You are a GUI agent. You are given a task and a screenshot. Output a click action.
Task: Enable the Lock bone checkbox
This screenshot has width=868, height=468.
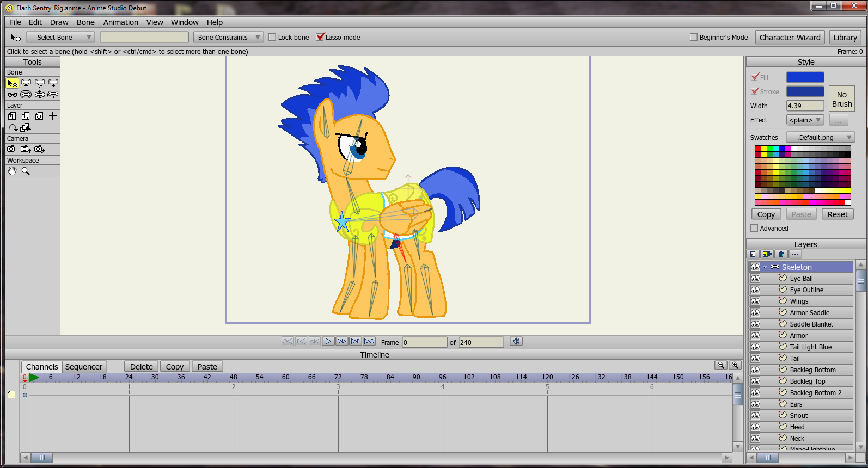point(272,37)
